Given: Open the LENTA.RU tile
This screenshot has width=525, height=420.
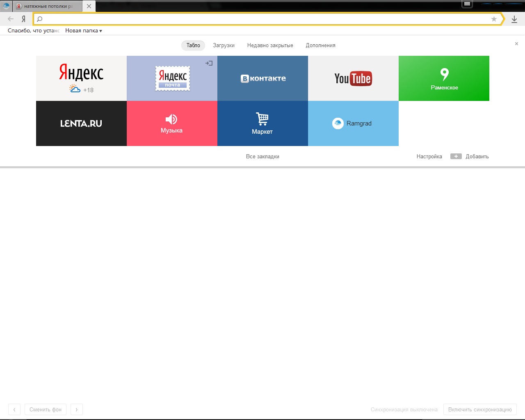Looking at the screenshot, I should tap(81, 123).
